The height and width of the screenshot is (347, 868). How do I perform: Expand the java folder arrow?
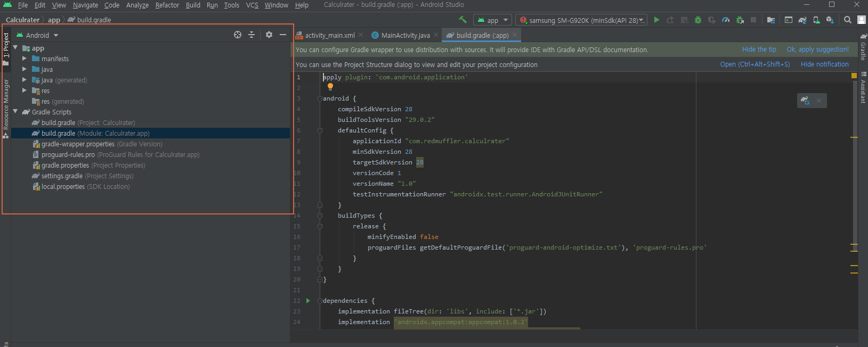[25, 69]
